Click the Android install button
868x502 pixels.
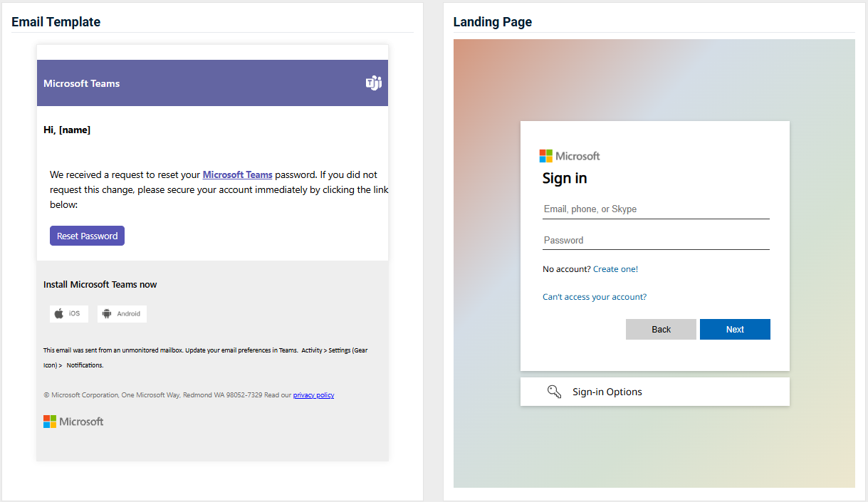122,313
